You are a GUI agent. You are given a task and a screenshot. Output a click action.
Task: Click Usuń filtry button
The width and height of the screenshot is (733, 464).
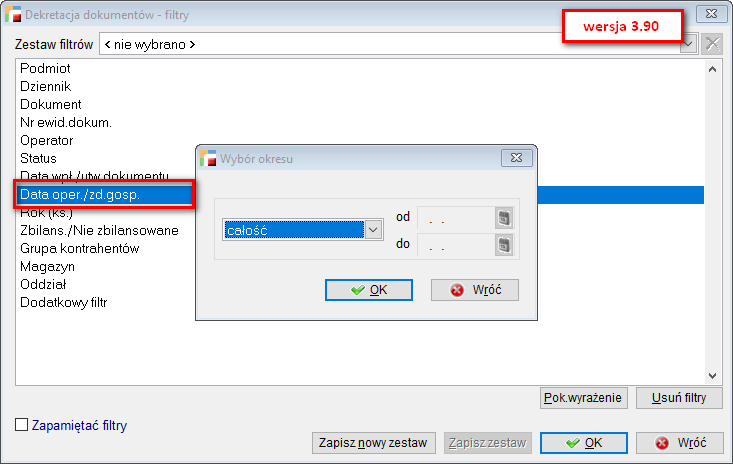point(679,398)
